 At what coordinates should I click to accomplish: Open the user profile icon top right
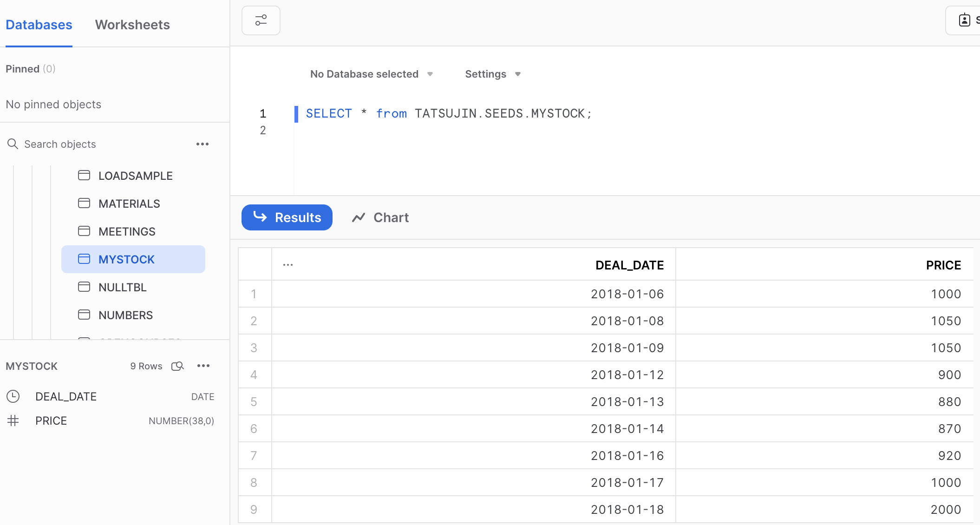click(965, 20)
